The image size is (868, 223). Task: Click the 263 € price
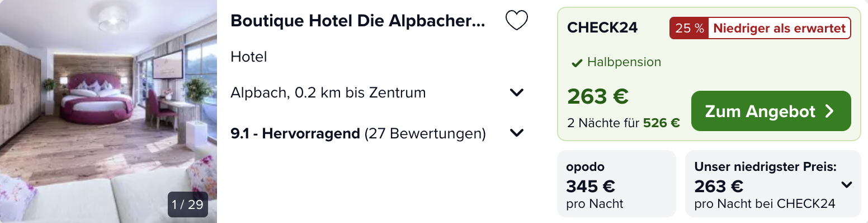tap(598, 96)
